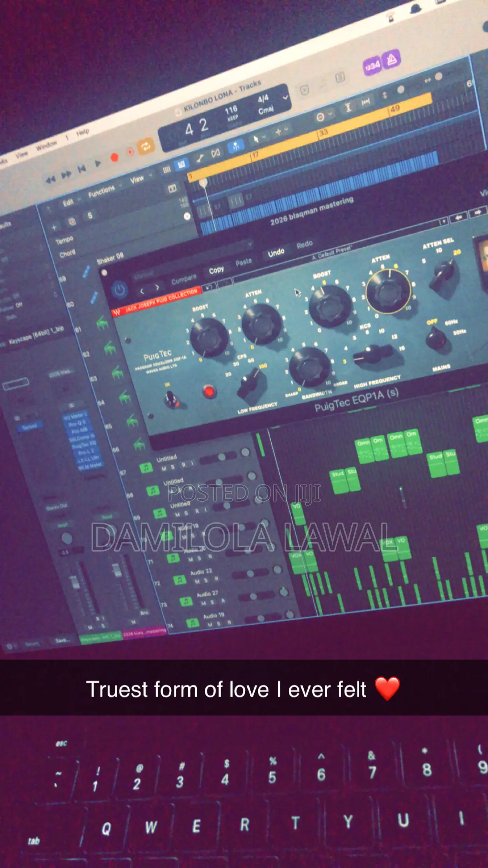488x868 pixels.
Task: Click Paste in the plug-in header
Action: (x=244, y=262)
